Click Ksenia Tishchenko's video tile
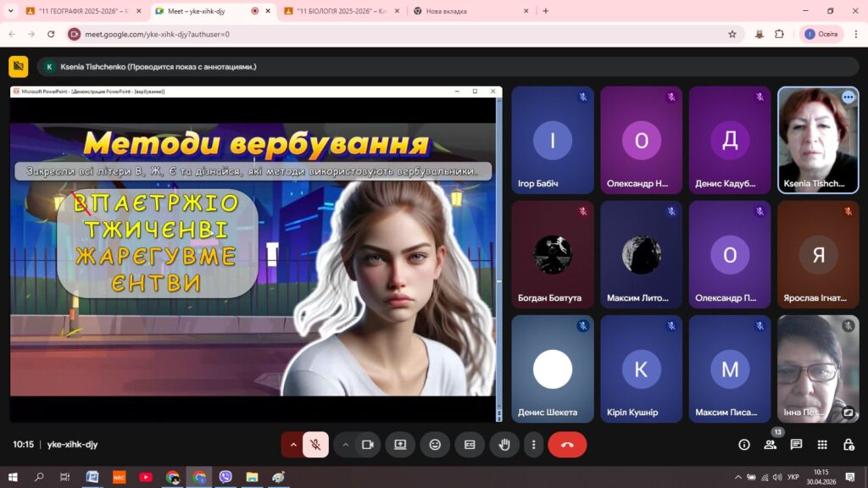The image size is (868, 488). click(x=818, y=140)
